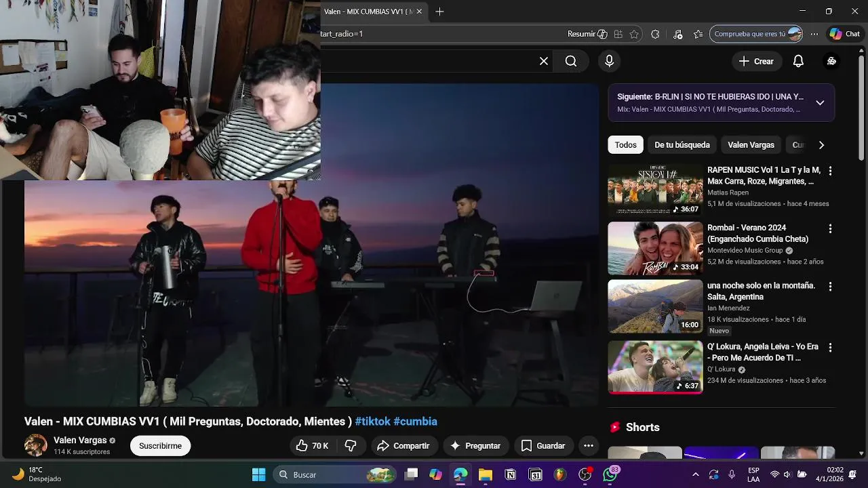Open the Valen Vargas channel name link

80,440
